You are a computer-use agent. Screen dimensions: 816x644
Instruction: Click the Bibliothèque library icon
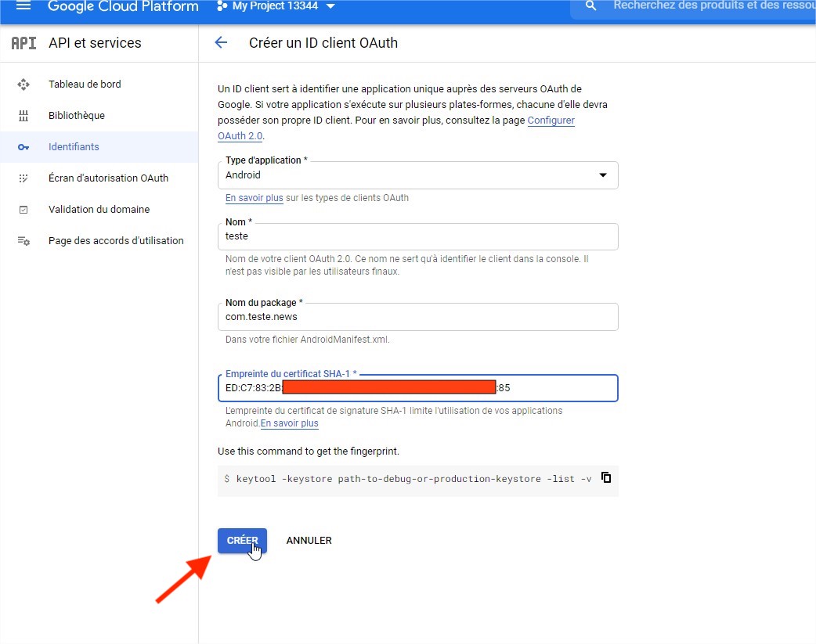point(23,116)
